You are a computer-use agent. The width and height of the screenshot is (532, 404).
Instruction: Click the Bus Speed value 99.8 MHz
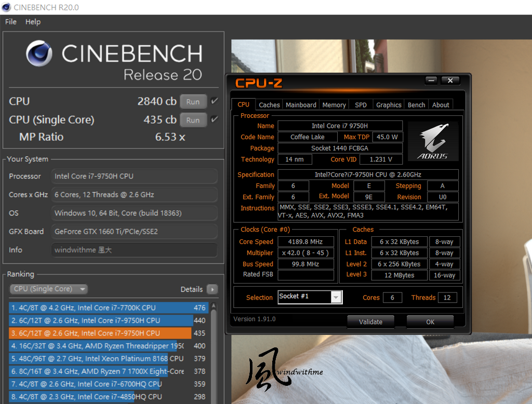[305, 264]
